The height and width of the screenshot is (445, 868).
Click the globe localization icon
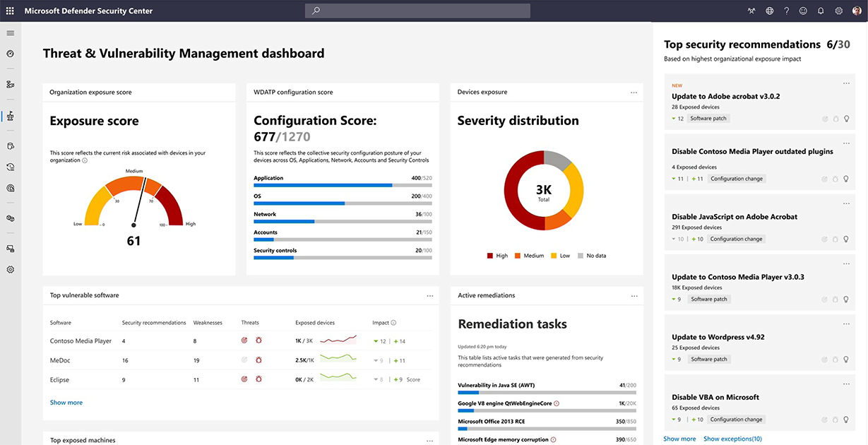[x=769, y=11]
